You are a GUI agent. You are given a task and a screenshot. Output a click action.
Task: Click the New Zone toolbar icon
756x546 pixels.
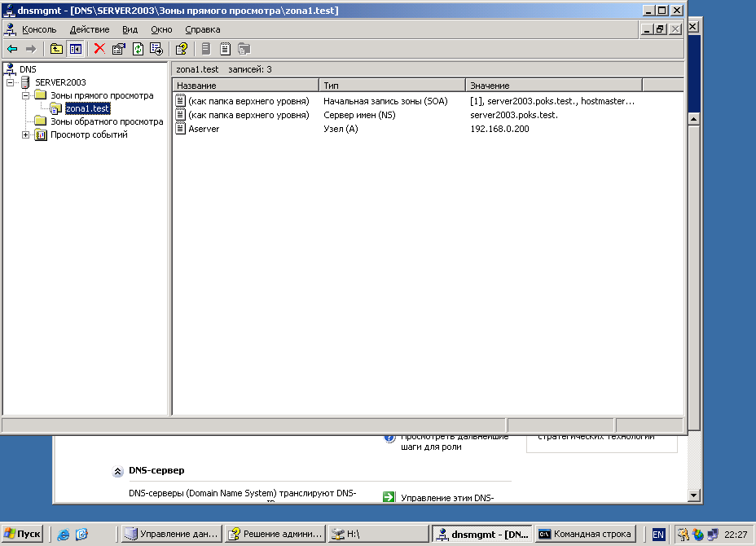click(x=244, y=49)
